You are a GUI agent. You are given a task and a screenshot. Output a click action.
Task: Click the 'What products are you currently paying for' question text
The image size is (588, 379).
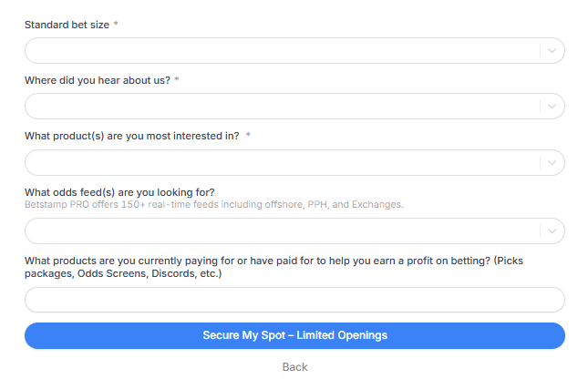pyautogui.click(x=273, y=266)
